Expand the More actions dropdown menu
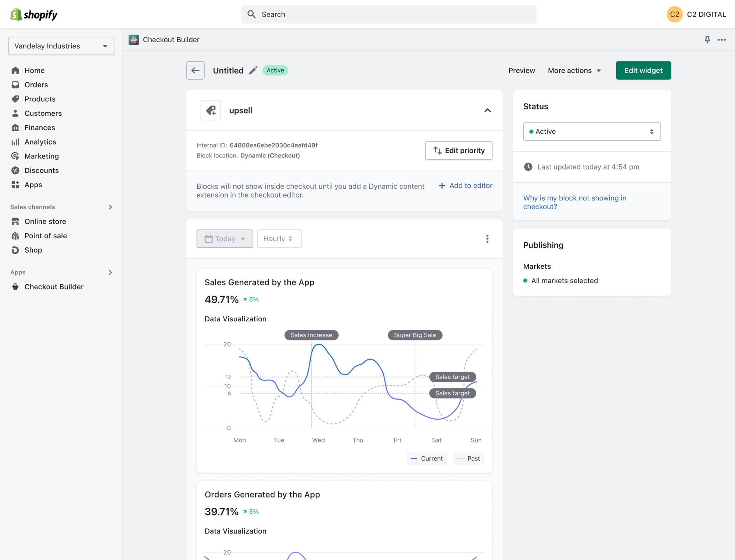The height and width of the screenshot is (560, 735). (x=574, y=70)
